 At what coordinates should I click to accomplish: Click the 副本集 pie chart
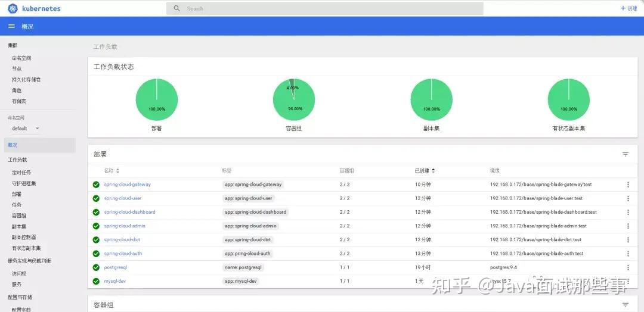431,99
